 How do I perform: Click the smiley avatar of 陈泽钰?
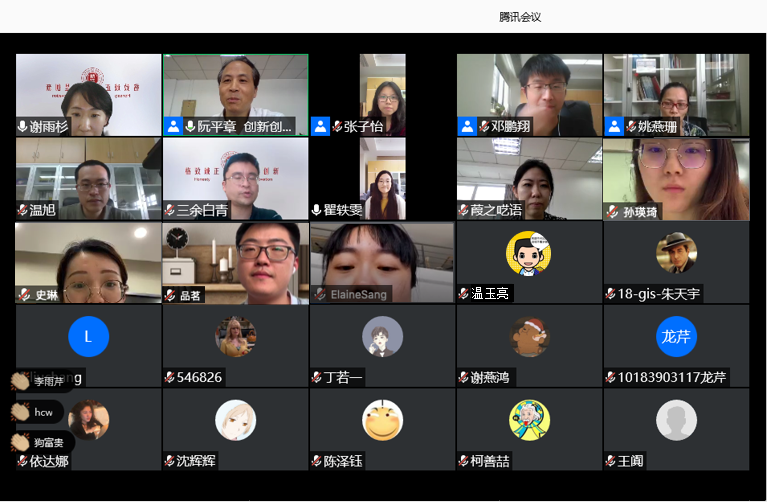[383, 420]
